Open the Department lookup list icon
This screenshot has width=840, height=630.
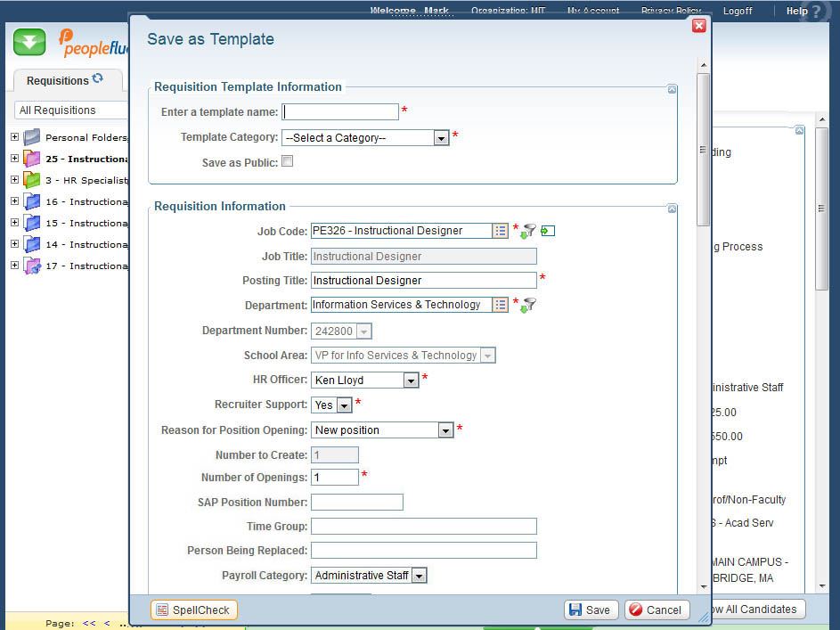pos(501,305)
